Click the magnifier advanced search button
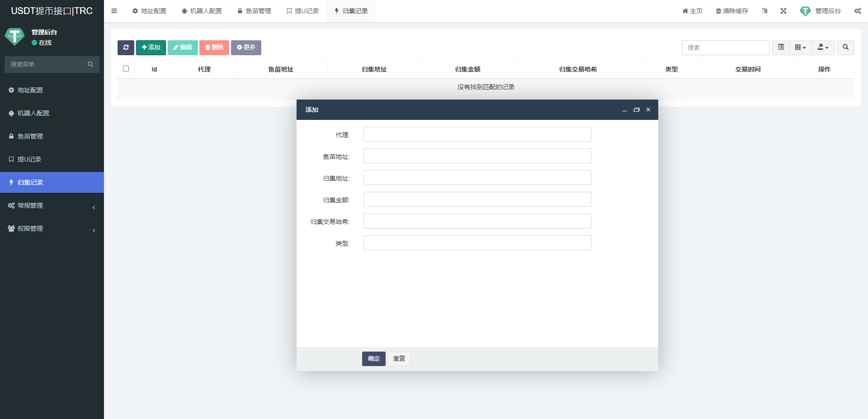Viewport: 868px width, 419px height. 845,48
